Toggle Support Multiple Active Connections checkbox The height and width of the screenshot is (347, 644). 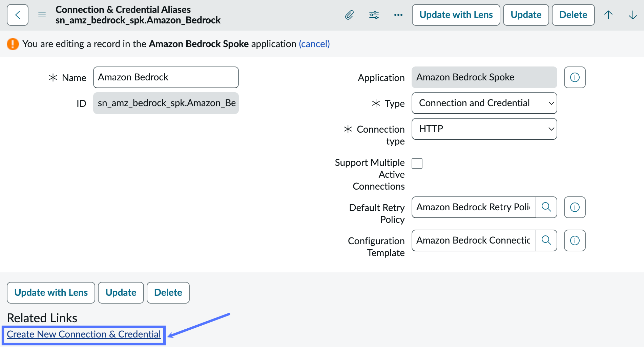coord(417,163)
